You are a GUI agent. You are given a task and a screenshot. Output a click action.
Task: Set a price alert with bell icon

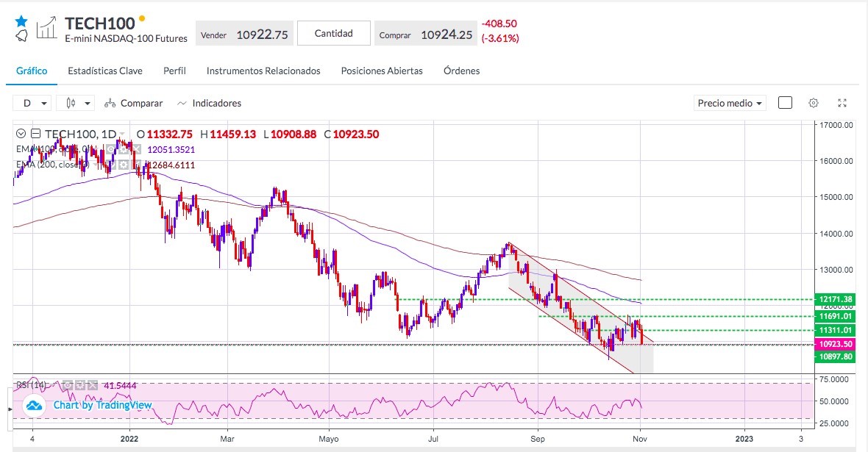point(21,35)
